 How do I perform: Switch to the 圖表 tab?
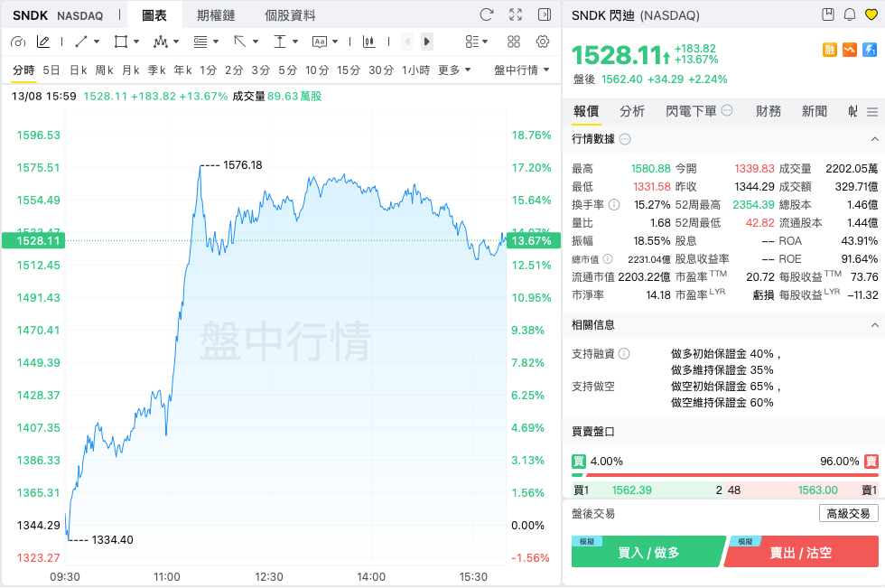click(154, 15)
